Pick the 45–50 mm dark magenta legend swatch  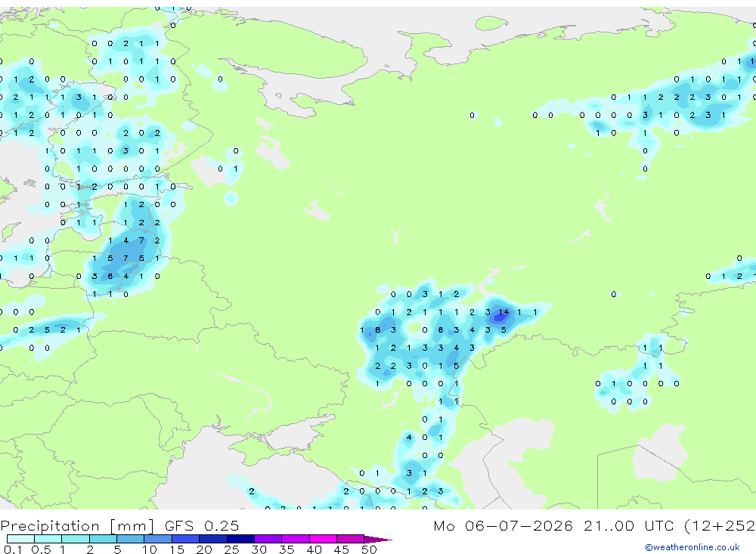click(x=351, y=539)
